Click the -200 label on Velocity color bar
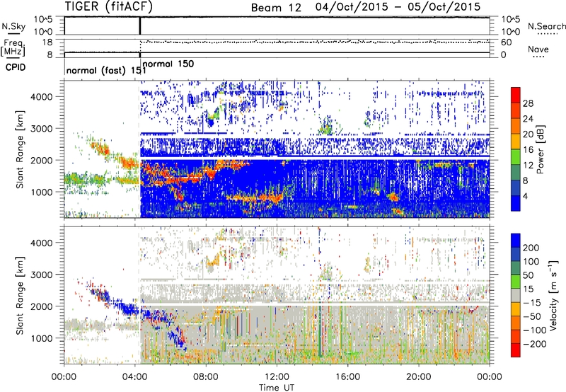This screenshot has height=392, width=566. click(534, 344)
